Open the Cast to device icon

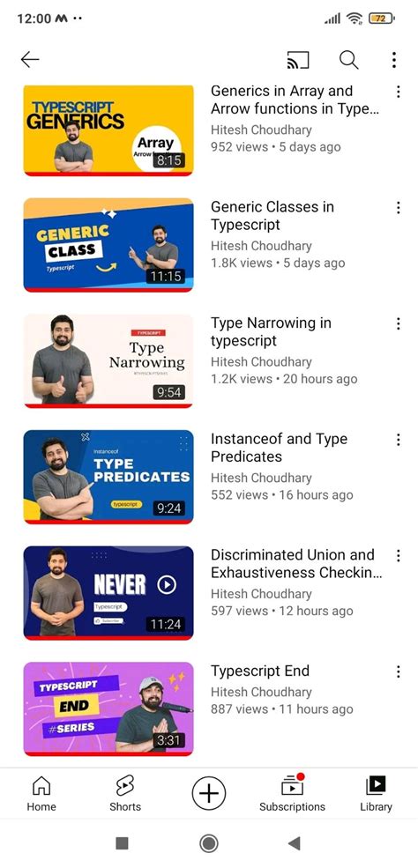(298, 60)
